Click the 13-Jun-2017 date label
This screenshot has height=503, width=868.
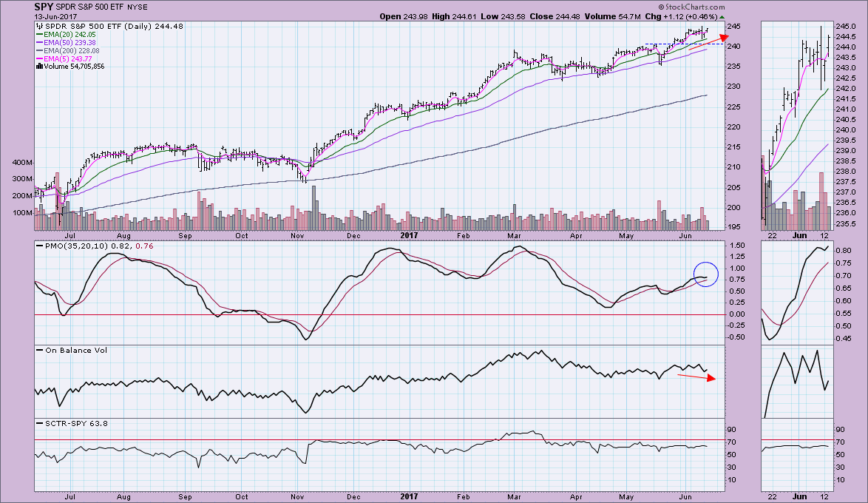tap(55, 16)
